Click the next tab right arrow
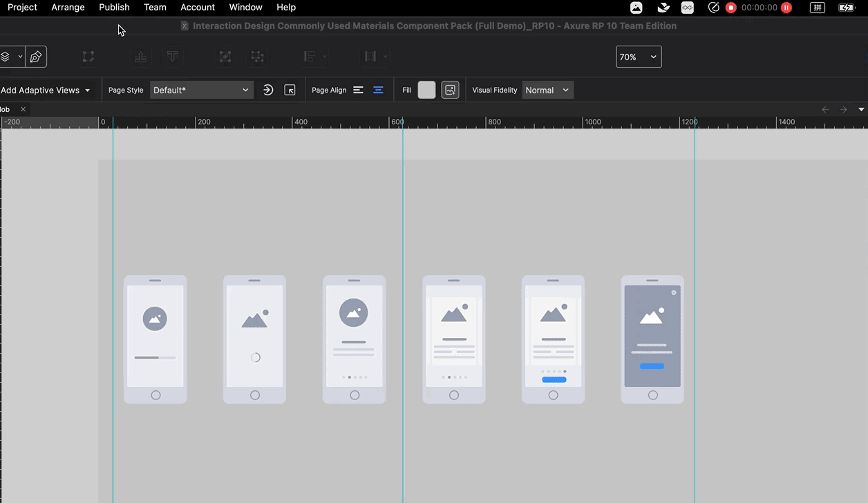The image size is (868, 503). pos(843,109)
